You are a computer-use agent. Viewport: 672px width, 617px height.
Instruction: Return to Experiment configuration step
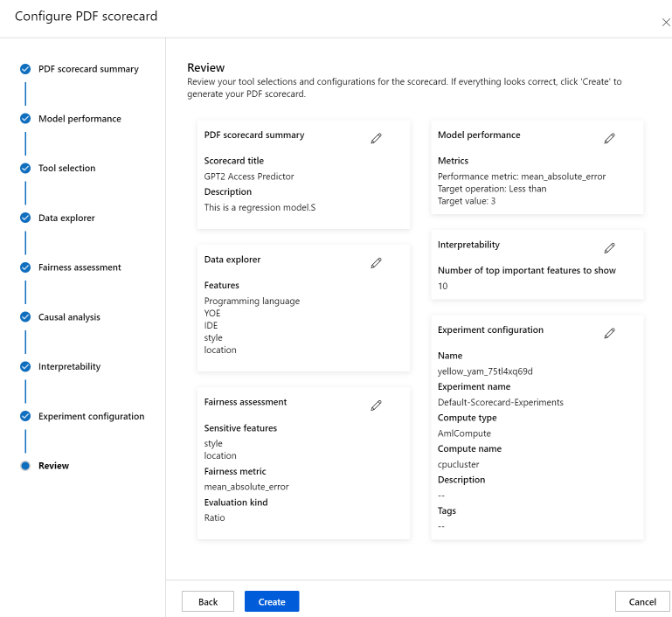91,417
